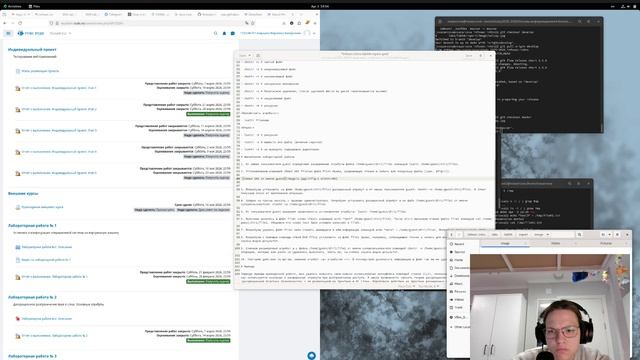
Task: Click the blue chat bubble at the page bottom
Action: tap(311, 356)
